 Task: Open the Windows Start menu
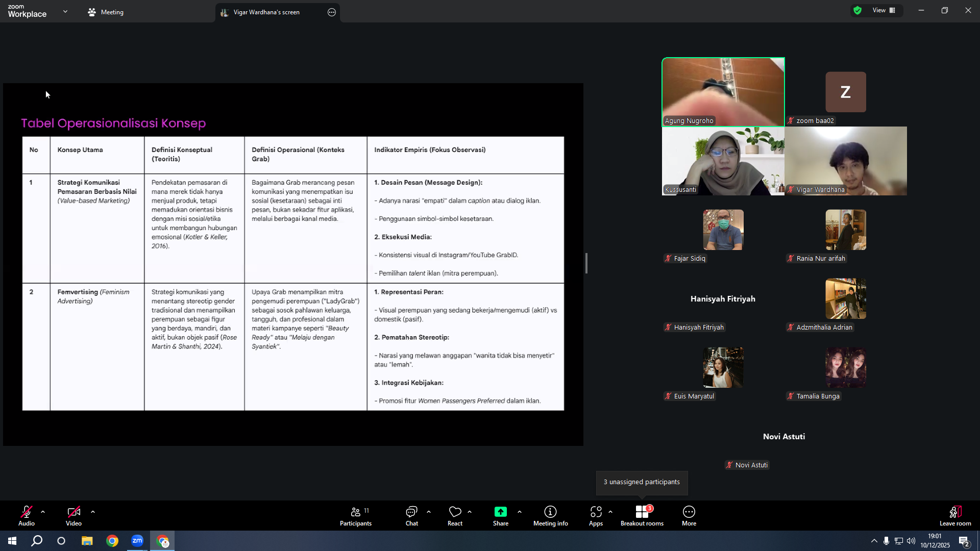12,541
